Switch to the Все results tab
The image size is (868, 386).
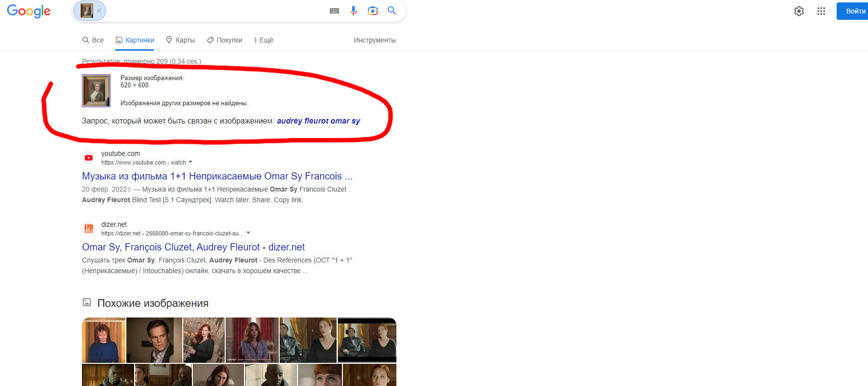tap(93, 40)
